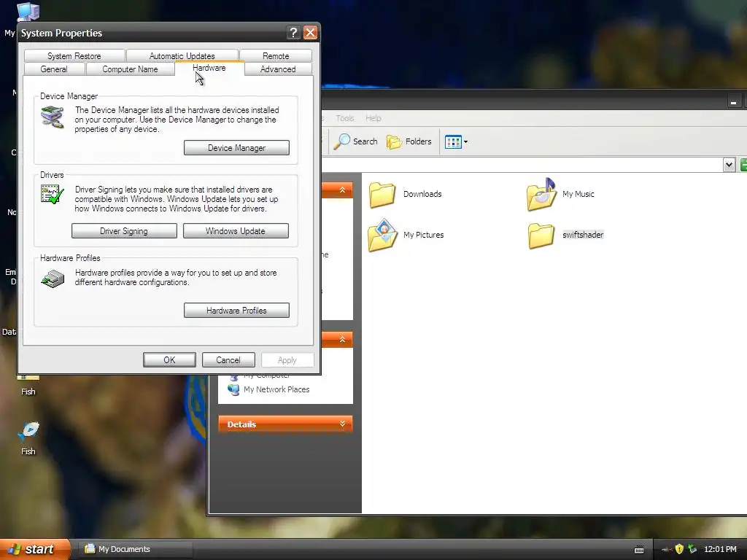Open the Tools menu in My Documents
This screenshot has width=747, height=560.
345,118
